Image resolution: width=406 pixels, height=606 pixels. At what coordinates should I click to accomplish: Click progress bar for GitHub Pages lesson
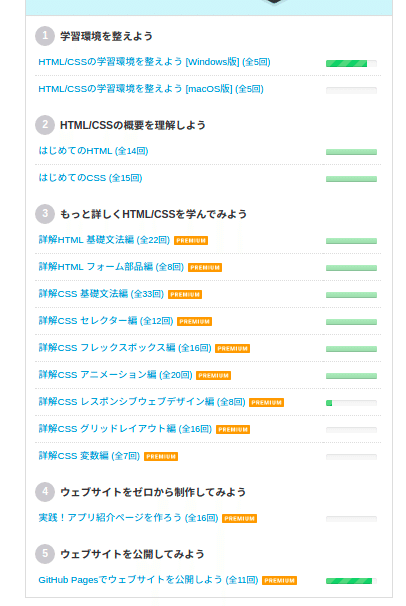click(x=351, y=581)
